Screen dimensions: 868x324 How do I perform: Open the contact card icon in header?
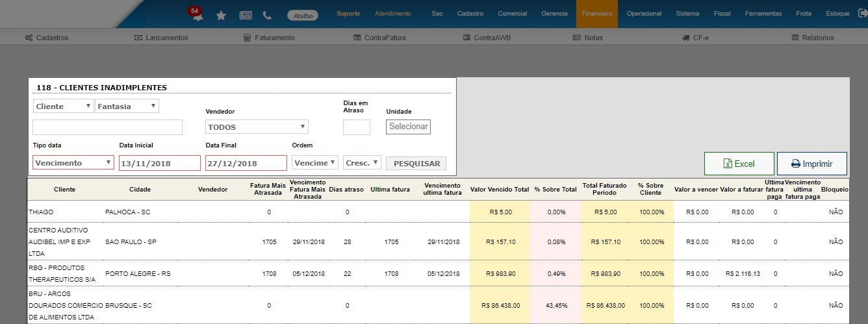tap(246, 15)
